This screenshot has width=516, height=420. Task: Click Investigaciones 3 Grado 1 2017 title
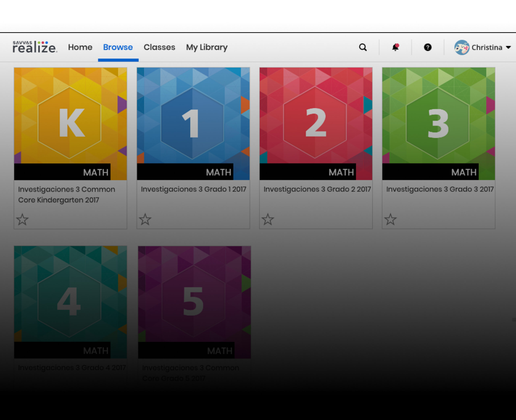pos(194,189)
